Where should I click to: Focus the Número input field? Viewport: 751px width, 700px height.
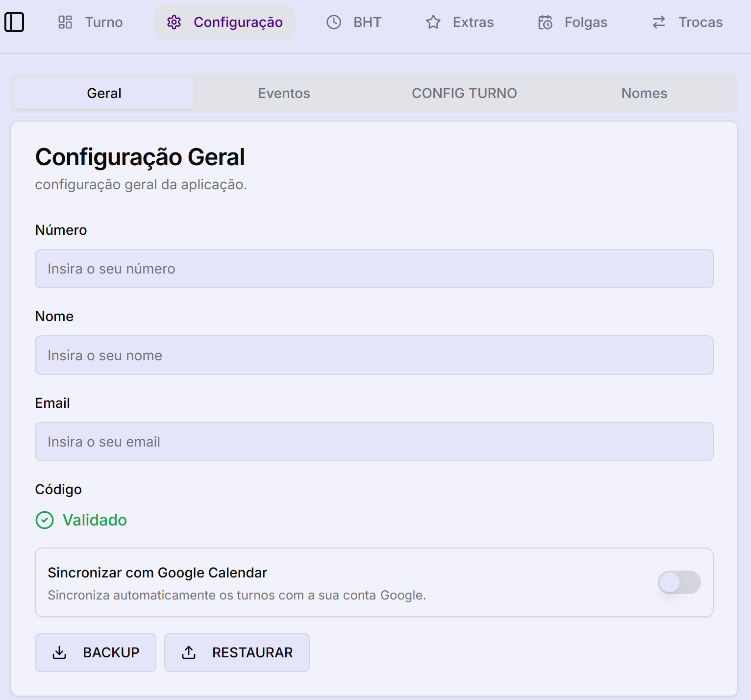pyautogui.click(x=374, y=269)
